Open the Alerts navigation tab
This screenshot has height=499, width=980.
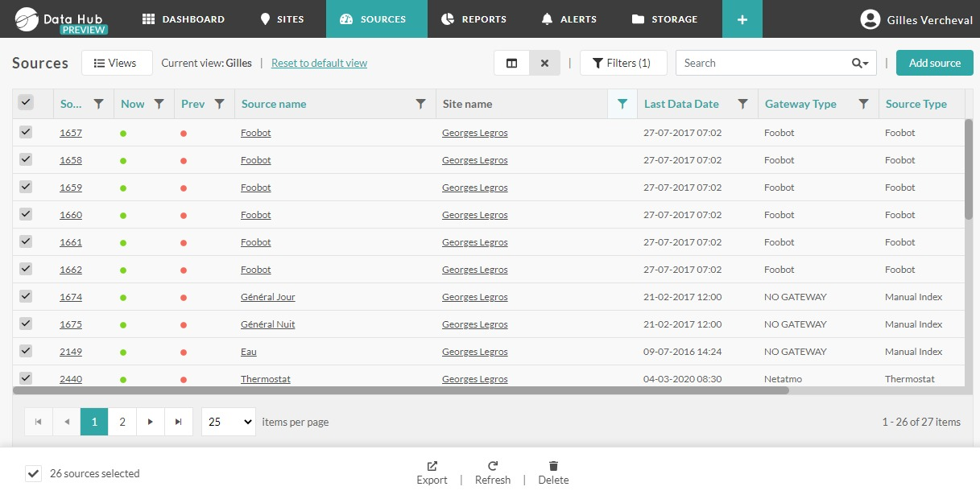point(569,19)
